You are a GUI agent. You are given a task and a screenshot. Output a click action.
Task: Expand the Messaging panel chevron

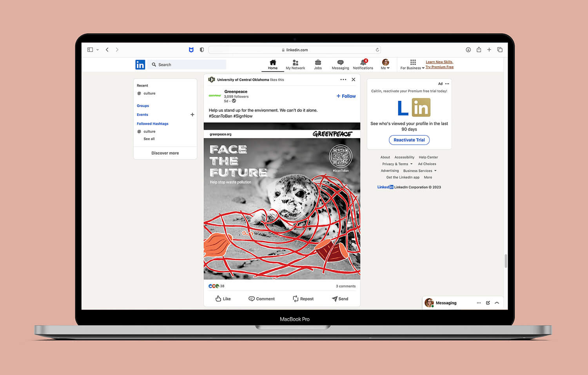point(497,303)
